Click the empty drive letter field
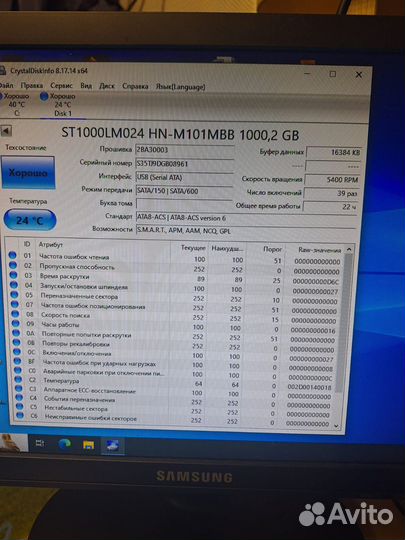 pos(185,204)
